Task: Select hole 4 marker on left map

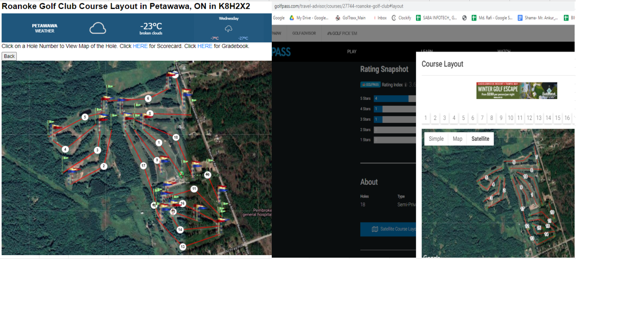Action: (65, 149)
